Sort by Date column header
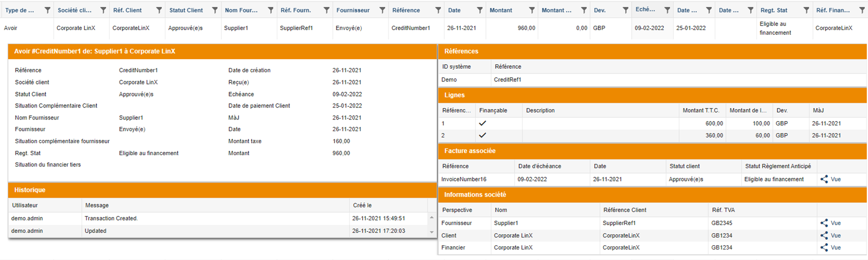This screenshot has height=260, width=868. point(454,10)
